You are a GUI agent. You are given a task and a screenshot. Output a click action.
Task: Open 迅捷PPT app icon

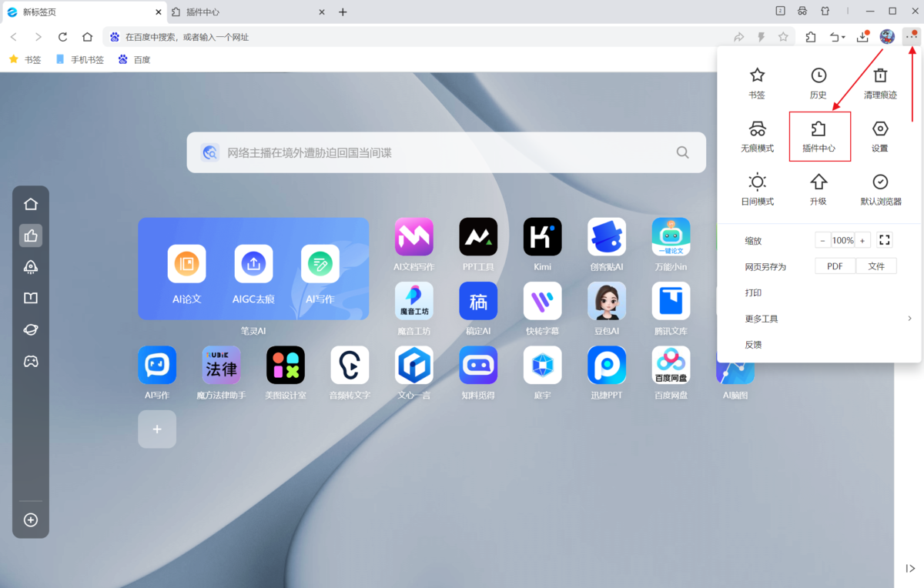[606, 366]
